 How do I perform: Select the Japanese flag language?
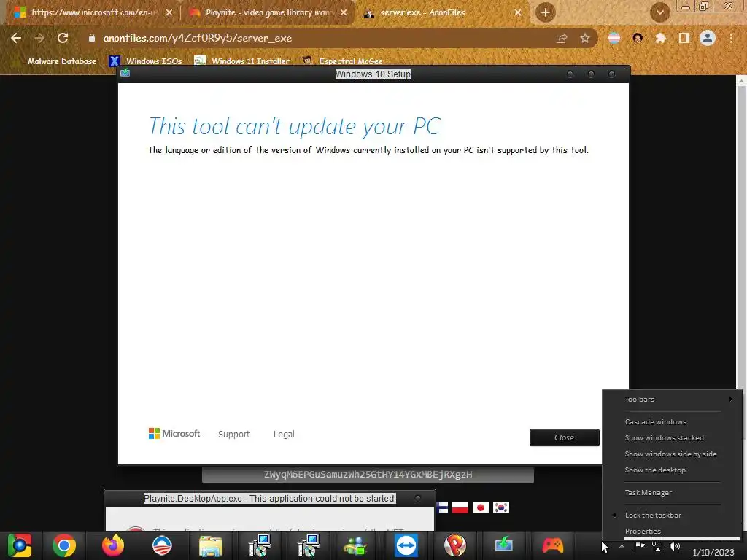tap(481, 507)
